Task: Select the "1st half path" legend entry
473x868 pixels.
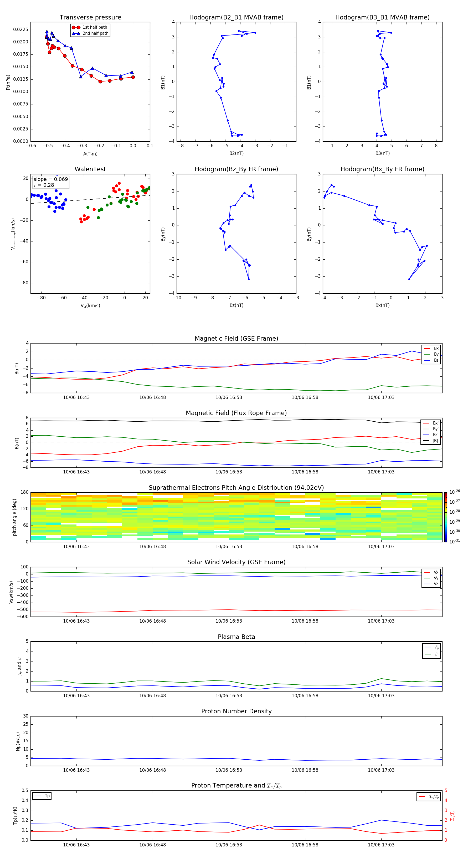Action: (x=90, y=27)
